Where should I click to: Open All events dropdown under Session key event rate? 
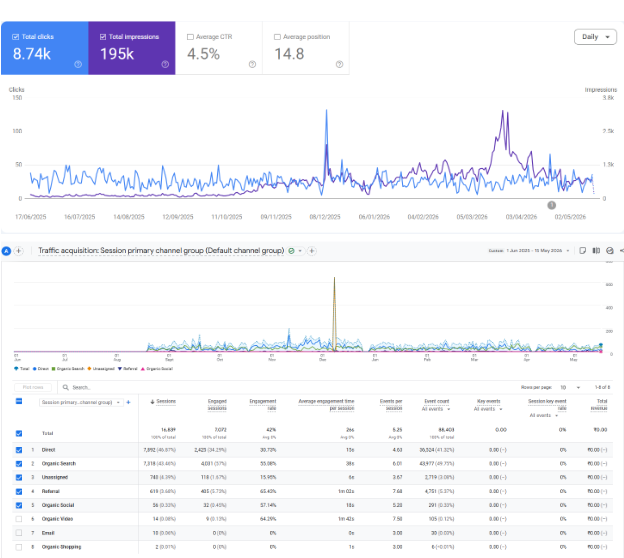pos(544,416)
